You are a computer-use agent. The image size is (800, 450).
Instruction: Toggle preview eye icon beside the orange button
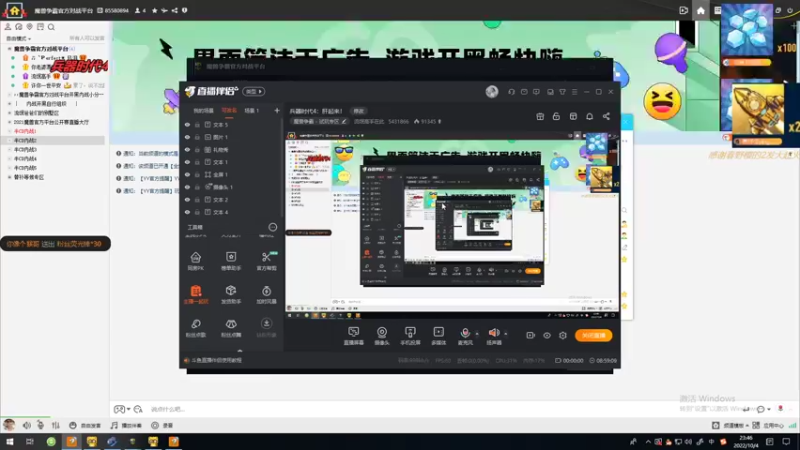tap(547, 335)
